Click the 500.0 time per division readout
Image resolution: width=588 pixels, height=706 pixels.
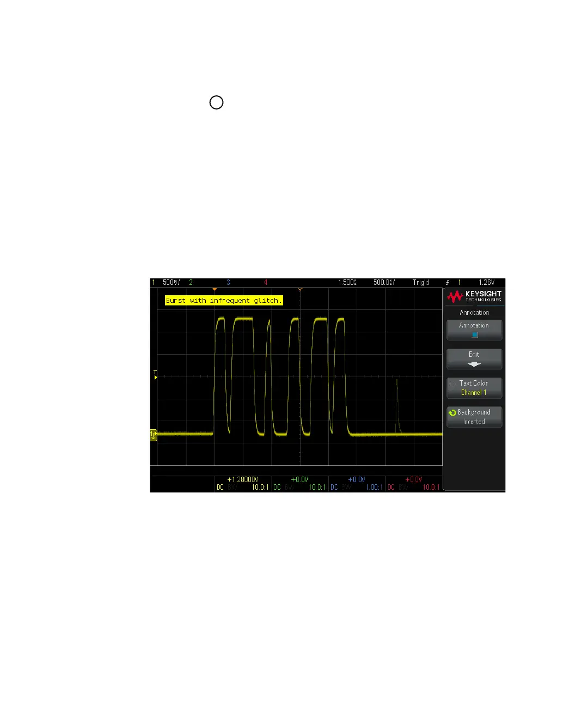tap(384, 283)
